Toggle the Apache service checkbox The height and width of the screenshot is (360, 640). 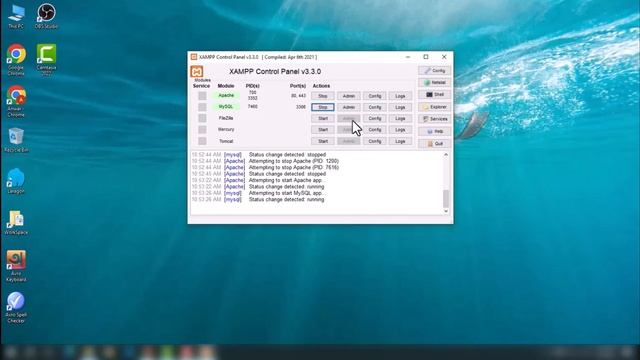(x=202, y=96)
